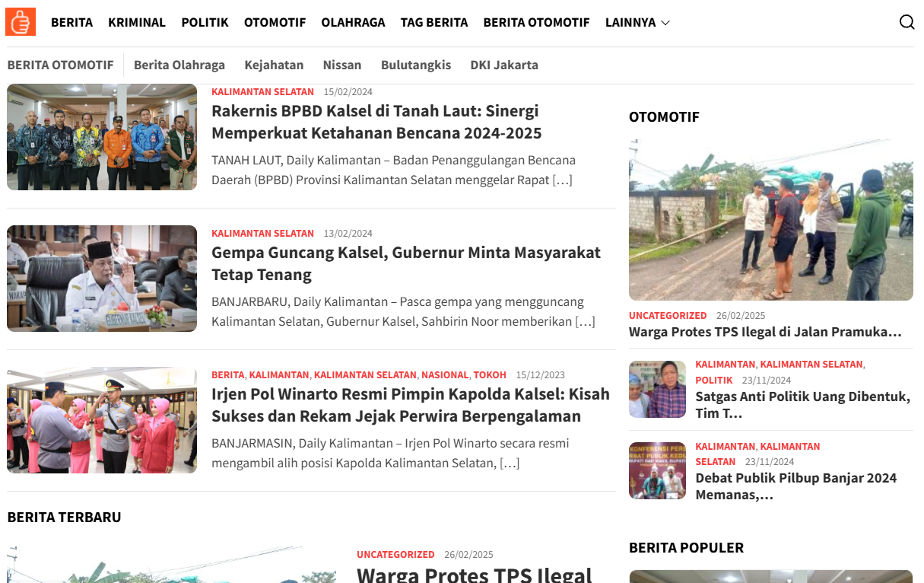Go to the OLAHRAGA menu section
Image resolution: width=924 pixels, height=583 pixels.
(353, 22)
